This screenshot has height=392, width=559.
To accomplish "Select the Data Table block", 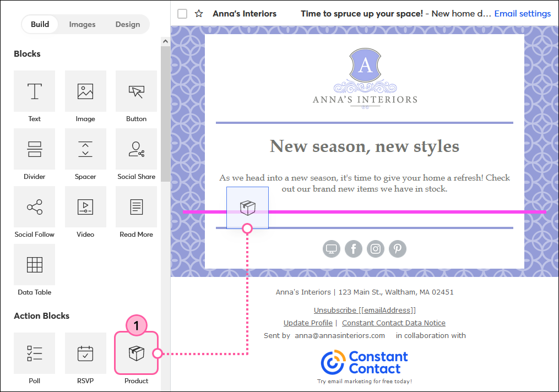I will point(35,264).
